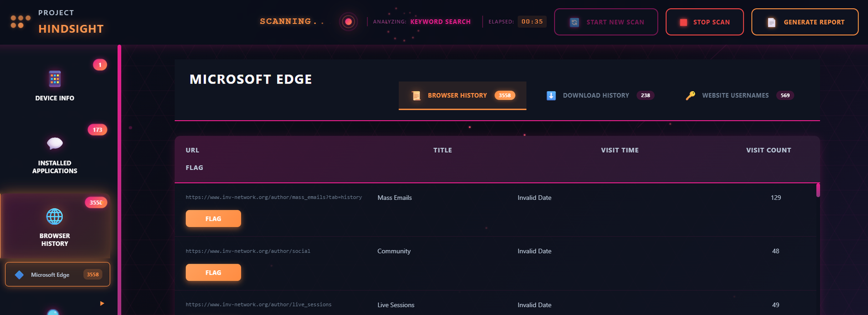Screen dimensions: 868x315
Task: Click the Community title cell
Action: 394,251
